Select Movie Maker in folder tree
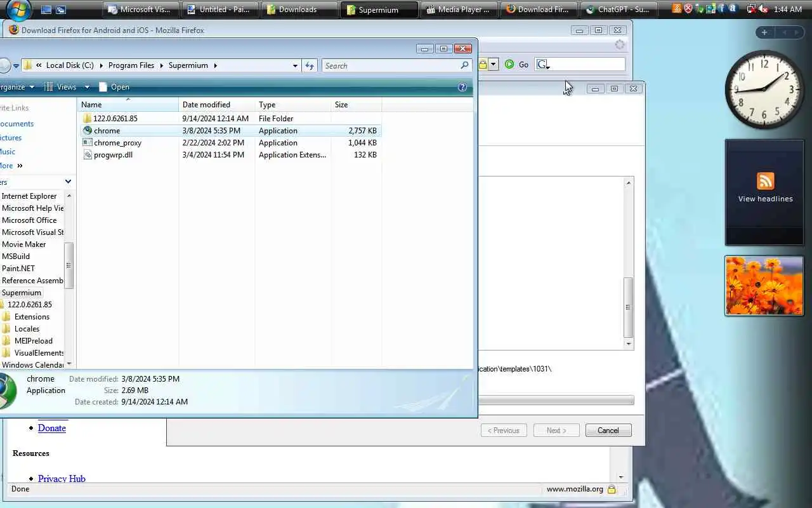The image size is (812, 508). pos(24,244)
